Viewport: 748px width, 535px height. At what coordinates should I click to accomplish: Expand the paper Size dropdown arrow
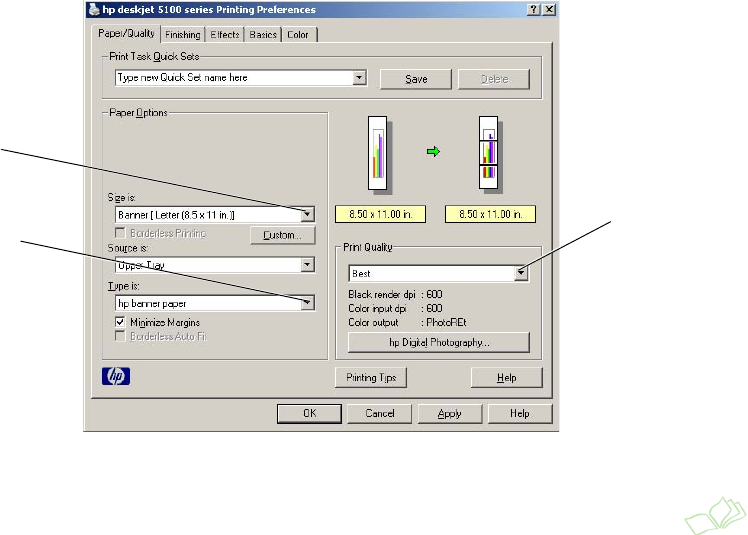[x=308, y=214]
